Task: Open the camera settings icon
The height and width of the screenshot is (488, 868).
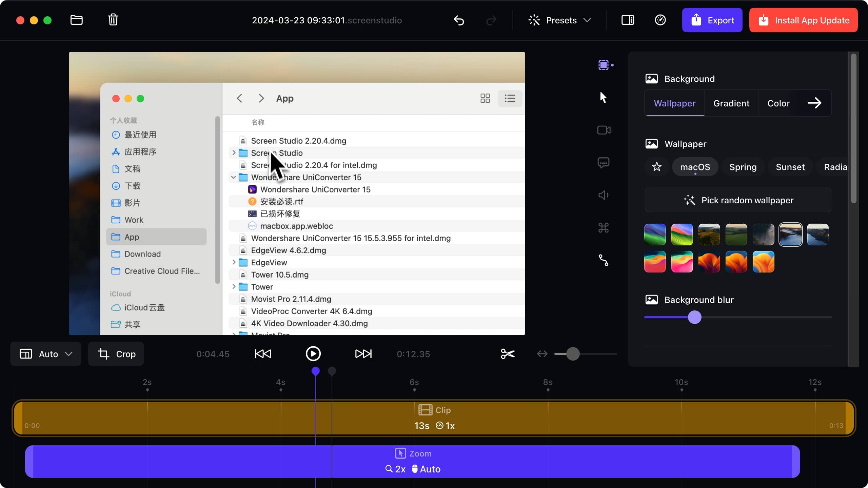Action: click(x=604, y=130)
